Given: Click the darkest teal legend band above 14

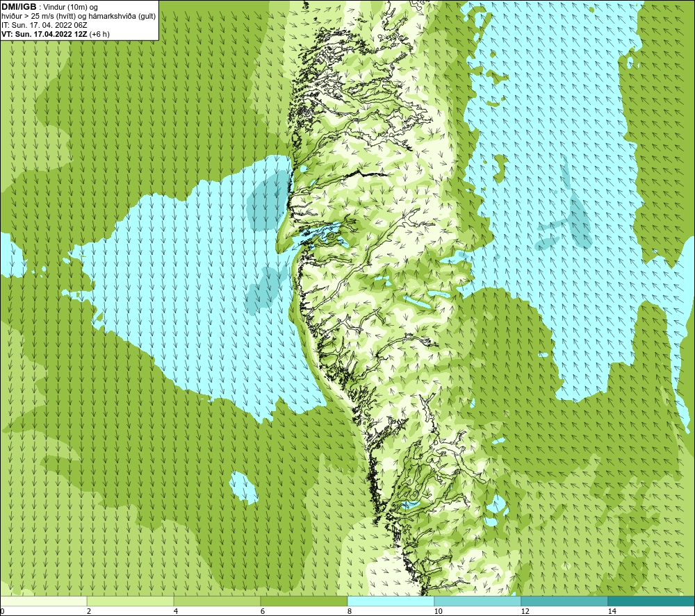Looking at the screenshot, I should tap(651, 601).
